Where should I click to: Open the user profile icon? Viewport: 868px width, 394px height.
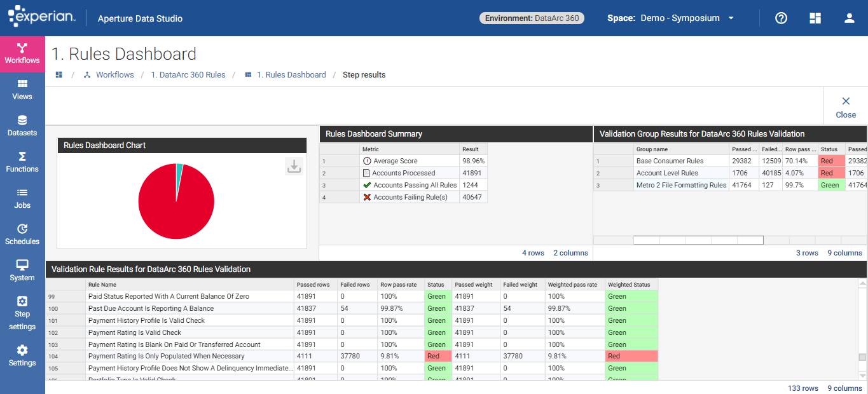pos(849,18)
